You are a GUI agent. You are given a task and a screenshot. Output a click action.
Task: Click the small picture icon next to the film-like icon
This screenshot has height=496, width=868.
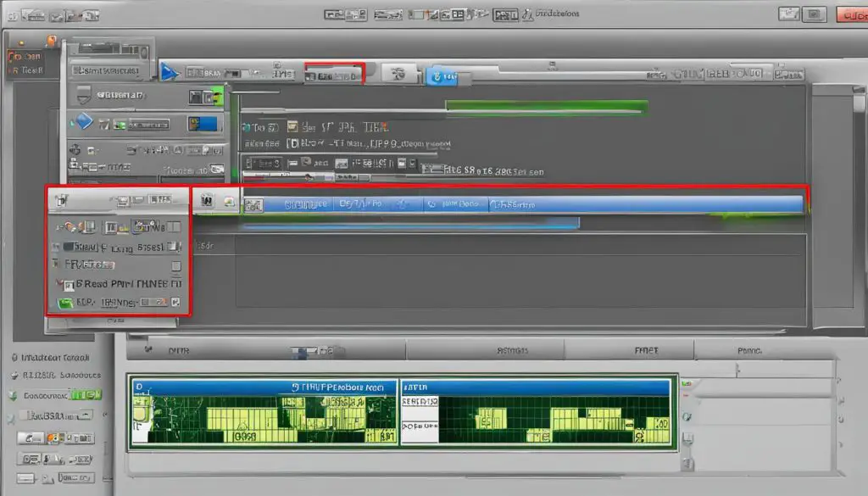click(229, 202)
